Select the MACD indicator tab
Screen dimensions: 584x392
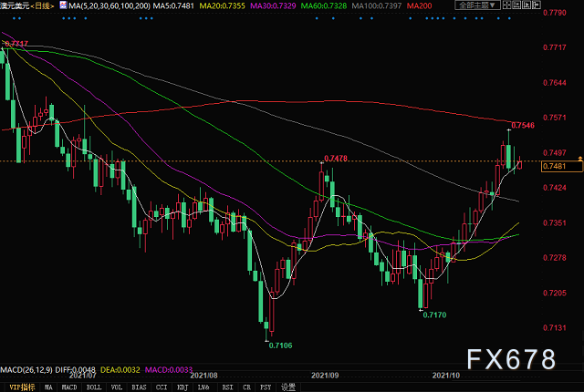point(69,387)
